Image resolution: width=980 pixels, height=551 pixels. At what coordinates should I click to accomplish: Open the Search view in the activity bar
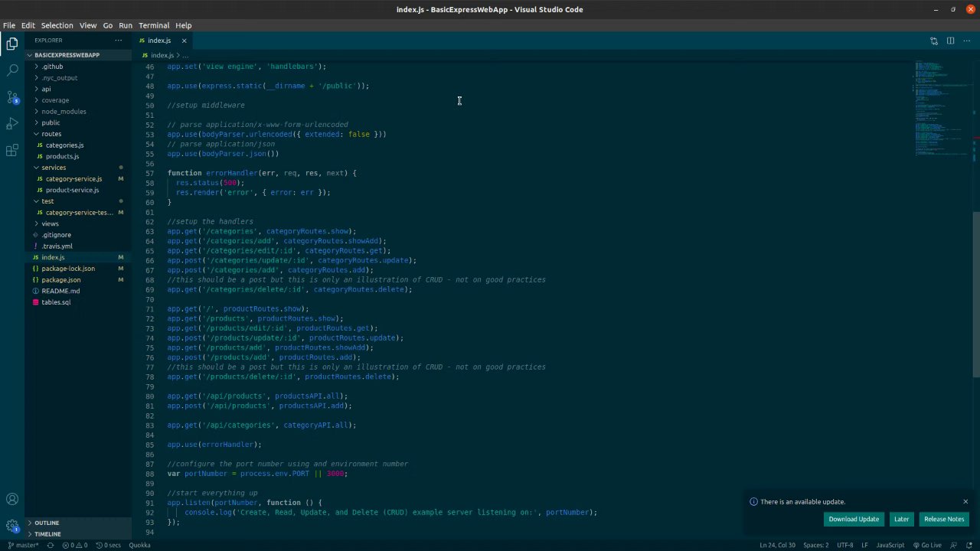click(12, 70)
